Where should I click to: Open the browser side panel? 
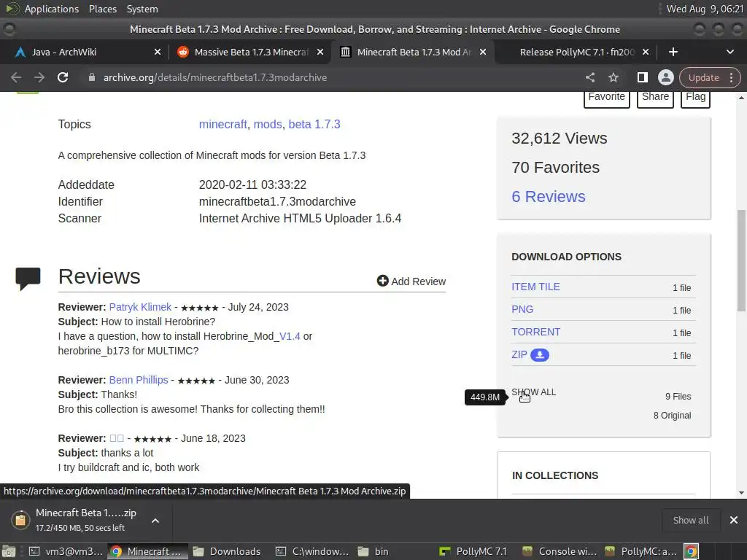coord(642,77)
